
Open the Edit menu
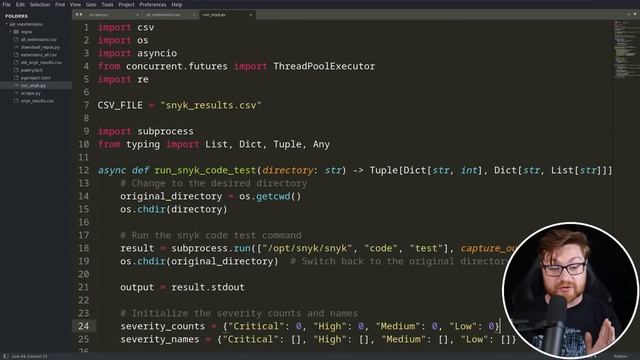click(20, 4)
